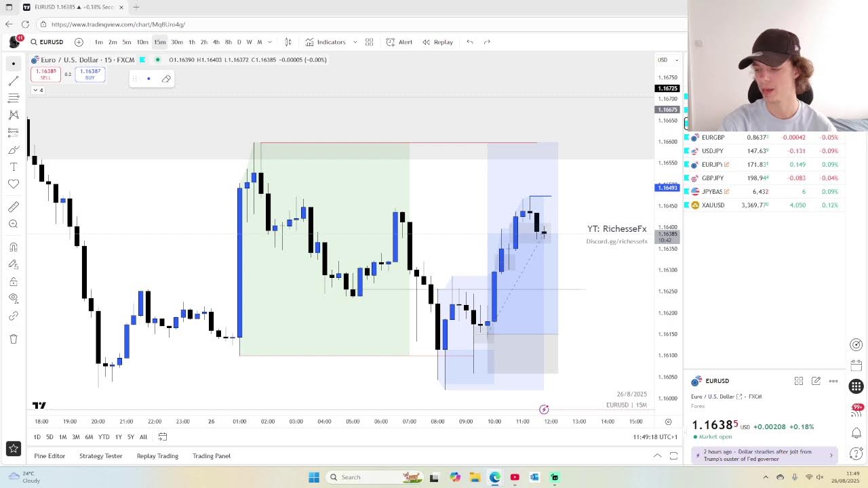
Task: Open the news feed with 99+ badge
Action: click(856, 409)
